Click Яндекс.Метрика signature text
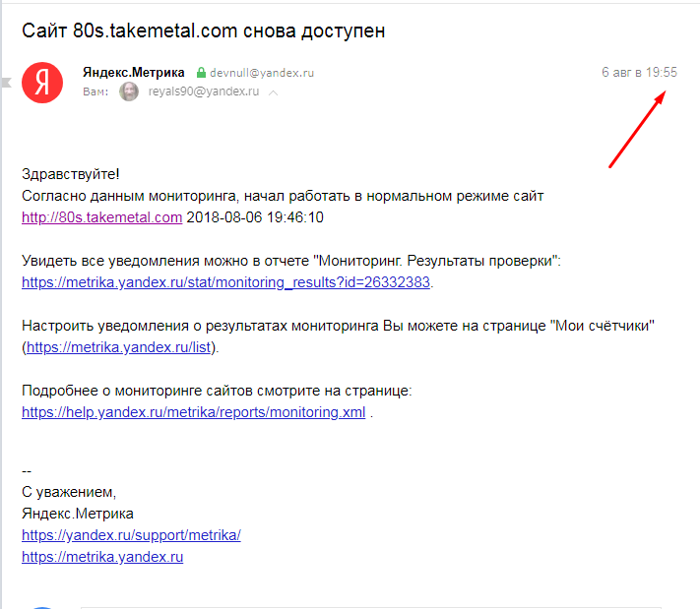The height and width of the screenshot is (609, 700). 78,514
